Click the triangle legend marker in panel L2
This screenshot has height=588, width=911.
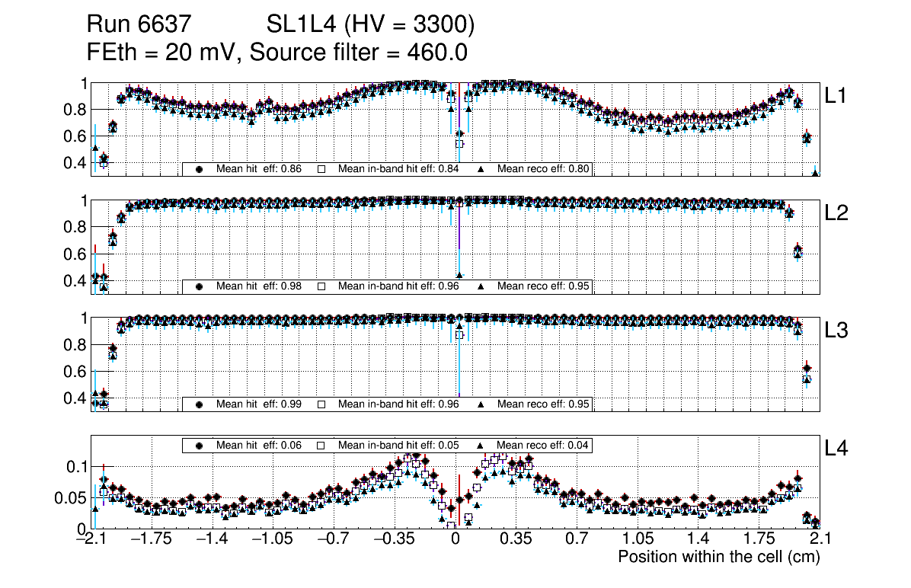(481, 286)
